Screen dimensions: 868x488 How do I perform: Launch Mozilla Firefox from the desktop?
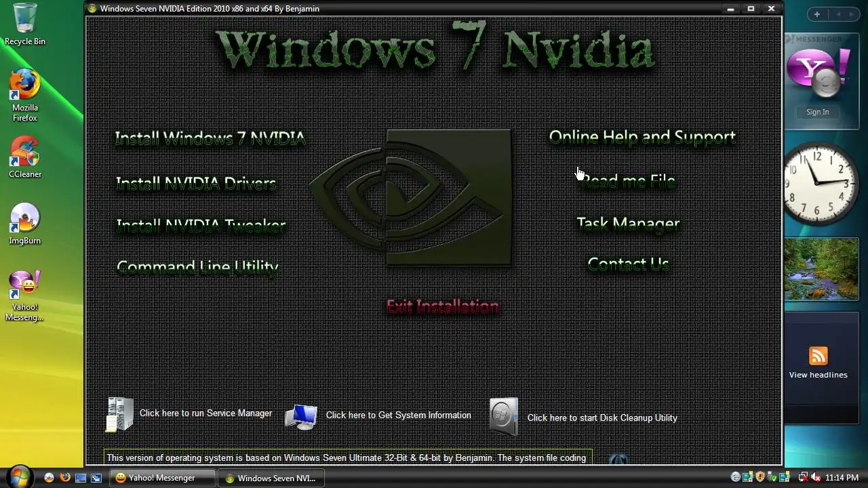pyautogui.click(x=24, y=95)
